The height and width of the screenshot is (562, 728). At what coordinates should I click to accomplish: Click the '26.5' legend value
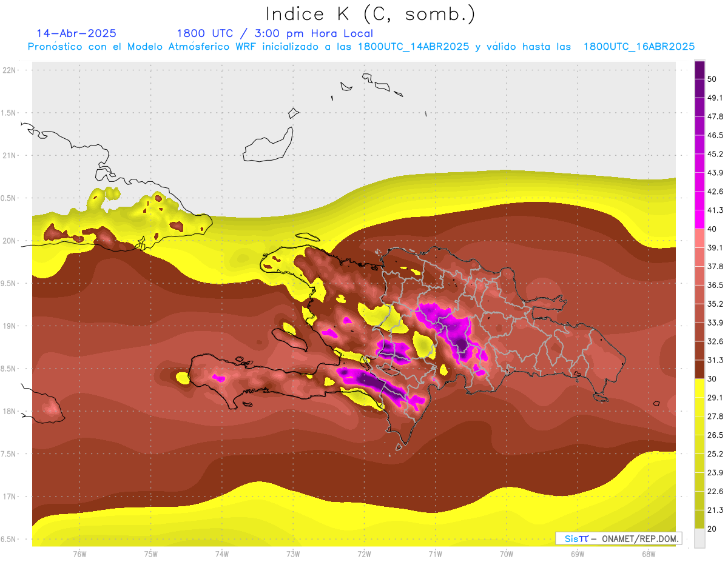point(715,435)
